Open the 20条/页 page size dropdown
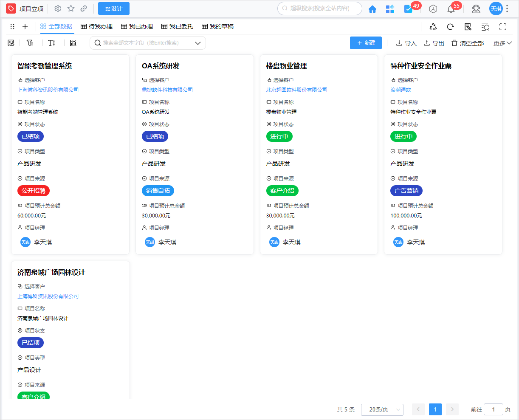 pos(382,409)
